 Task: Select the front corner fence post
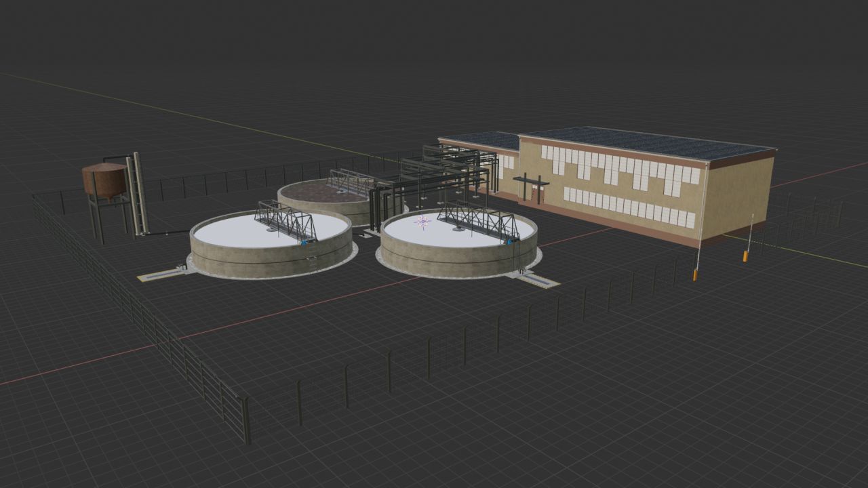pyautogui.click(x=246, y=420)
